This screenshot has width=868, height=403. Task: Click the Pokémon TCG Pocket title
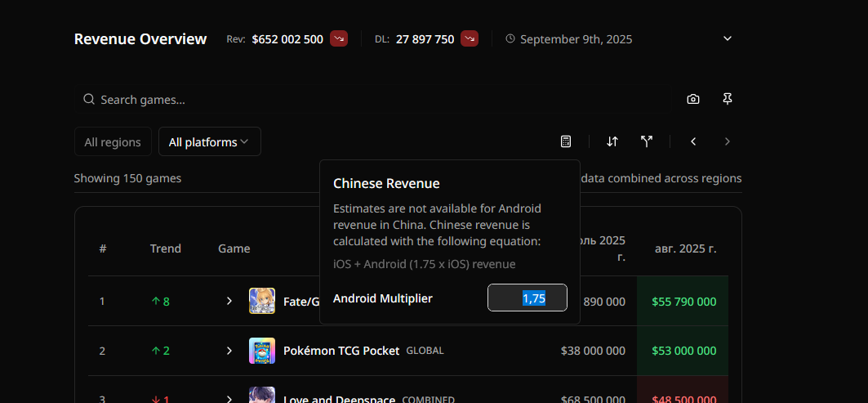point(341,351)
